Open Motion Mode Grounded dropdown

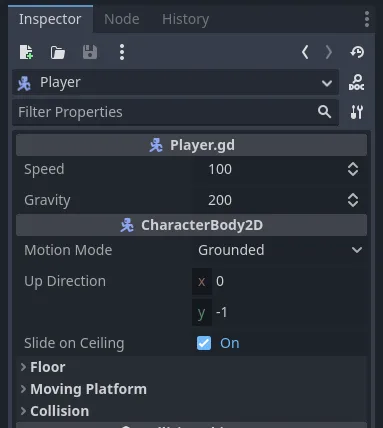pyautogui.click(x=280, y=250)
